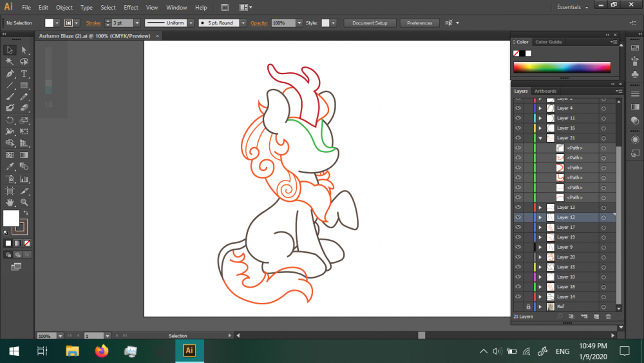Select the Symbol Sprayer tool

tap(10, 179)
